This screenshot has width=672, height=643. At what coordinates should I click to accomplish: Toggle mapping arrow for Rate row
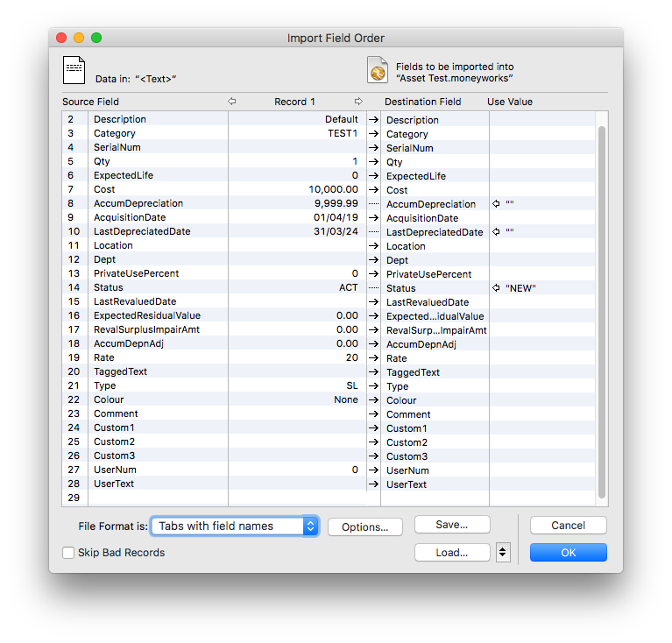(374, 357)
